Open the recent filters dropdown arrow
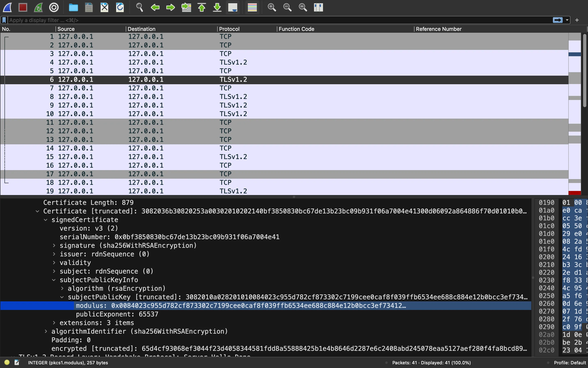 567,20
